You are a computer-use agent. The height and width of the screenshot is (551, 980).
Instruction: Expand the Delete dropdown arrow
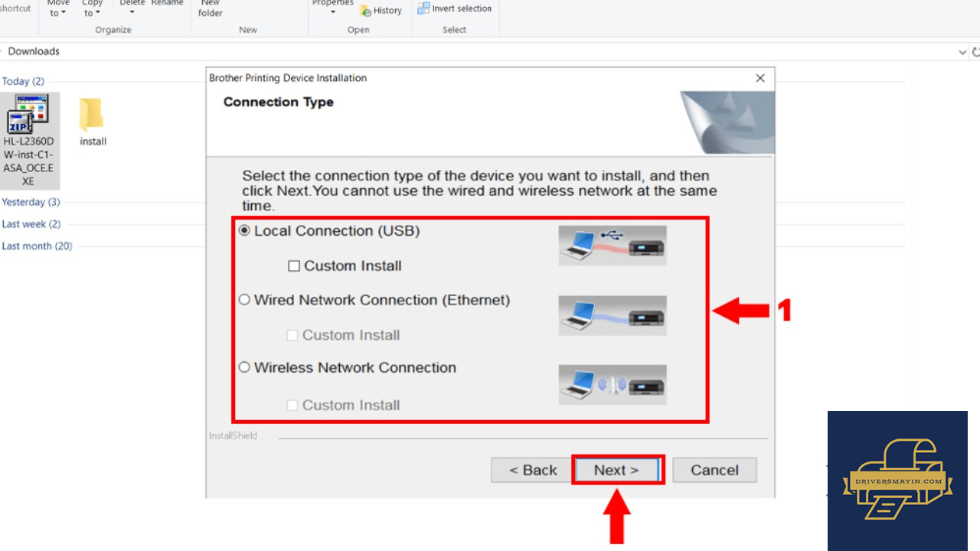132,11
